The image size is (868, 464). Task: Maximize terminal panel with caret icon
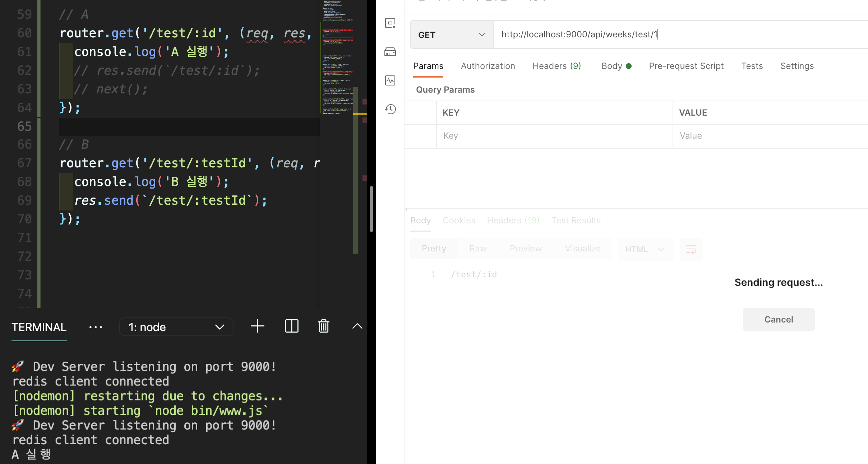pyautogui.click(x=357, y=326)
